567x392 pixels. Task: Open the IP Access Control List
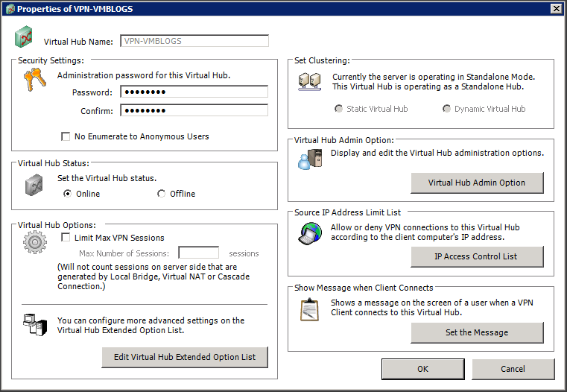(x=477, y=256)
